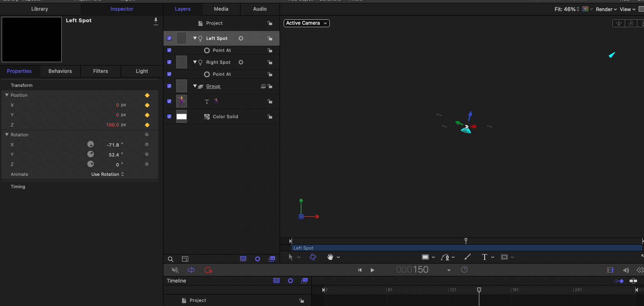Image resolution: width=644 pixels, height=306 pixels.
Task: Uncheck the Left Spot layer checkbox
Action: 169,38
